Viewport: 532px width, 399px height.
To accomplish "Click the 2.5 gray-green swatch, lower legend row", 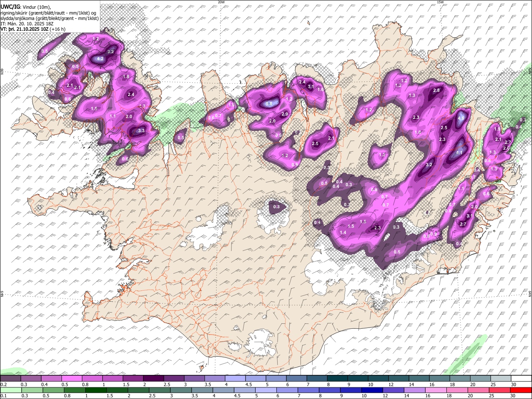I will (159, 390).
